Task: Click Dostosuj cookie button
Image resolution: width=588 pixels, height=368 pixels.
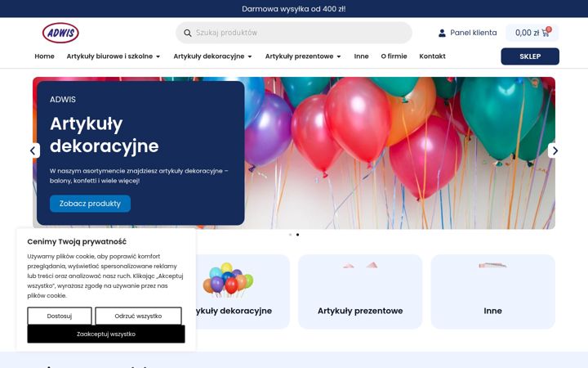Action: pos(60,316)
